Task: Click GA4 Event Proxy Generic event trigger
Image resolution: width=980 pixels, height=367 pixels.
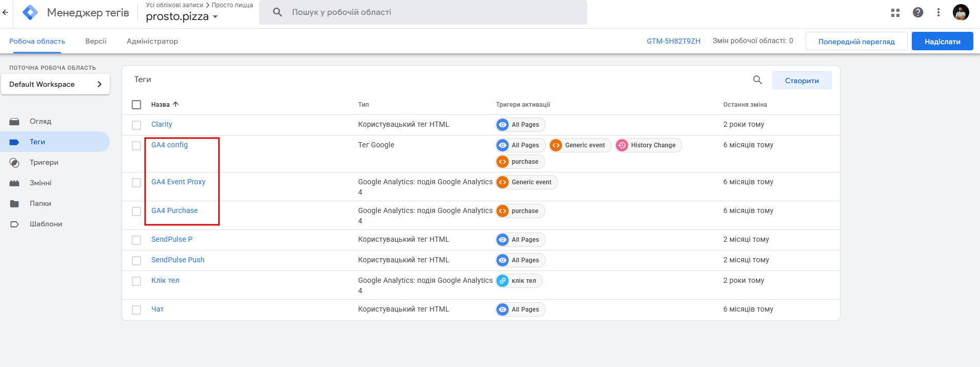Action: pyautogui.click(x=527, y=182)
